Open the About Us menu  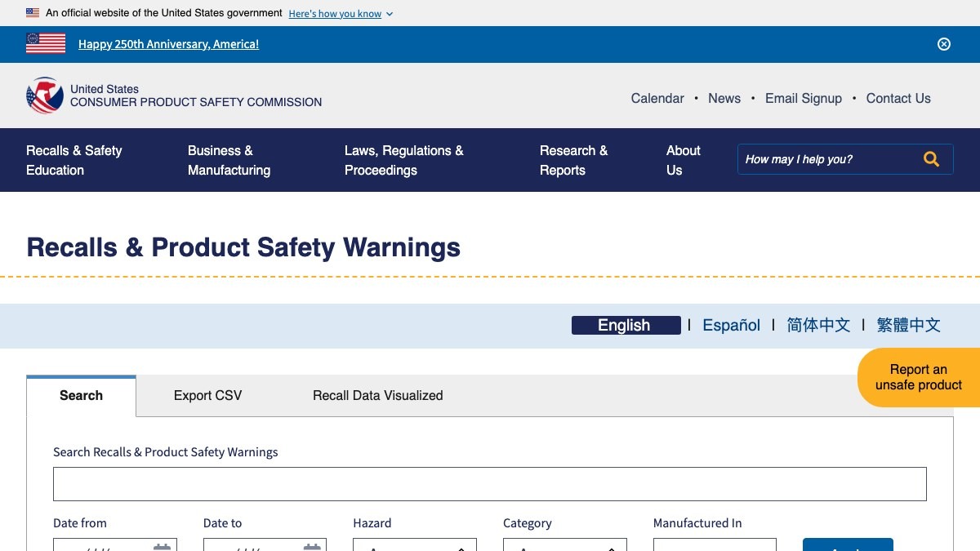pyautogui.click(x=684, y=160)
